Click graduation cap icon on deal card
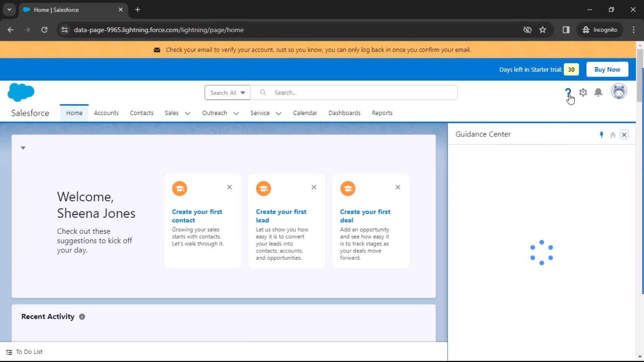 pos(348,188)
